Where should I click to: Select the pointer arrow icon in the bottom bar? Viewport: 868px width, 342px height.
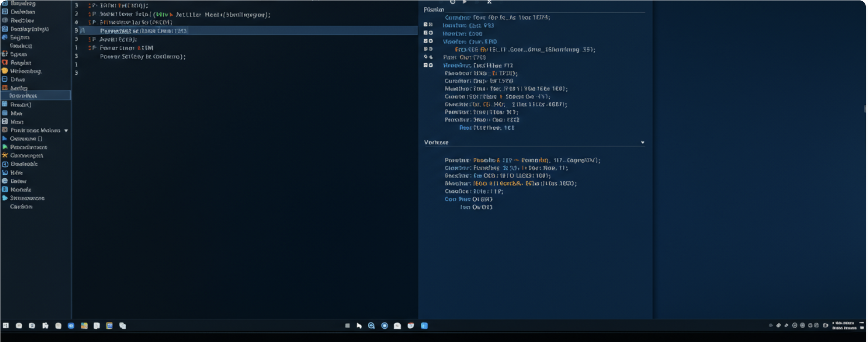(x=359, y=326)
